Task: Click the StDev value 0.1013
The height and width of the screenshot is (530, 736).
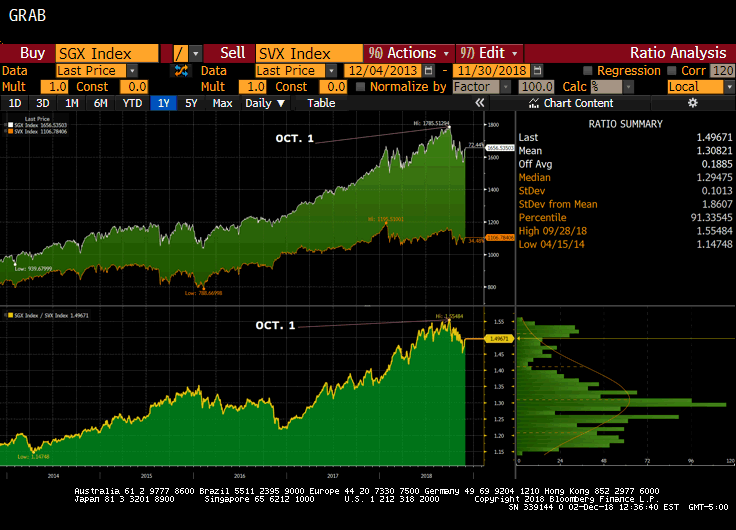Action: [x=717, y=191]
